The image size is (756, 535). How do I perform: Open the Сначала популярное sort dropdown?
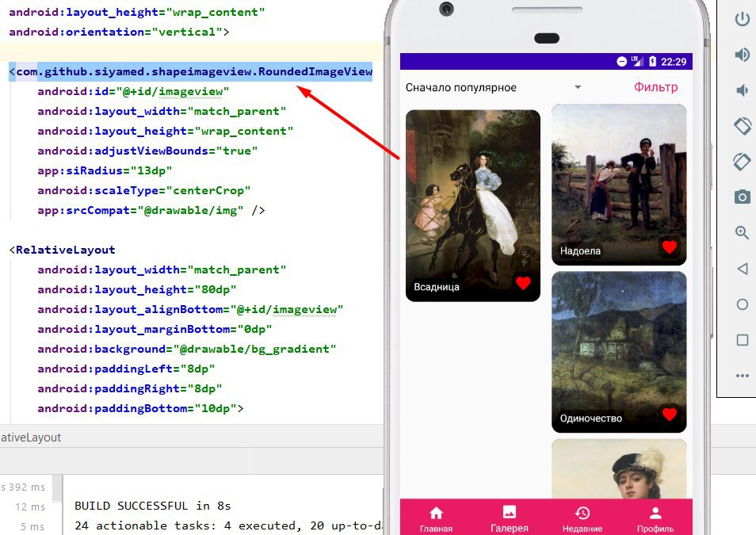493,87
